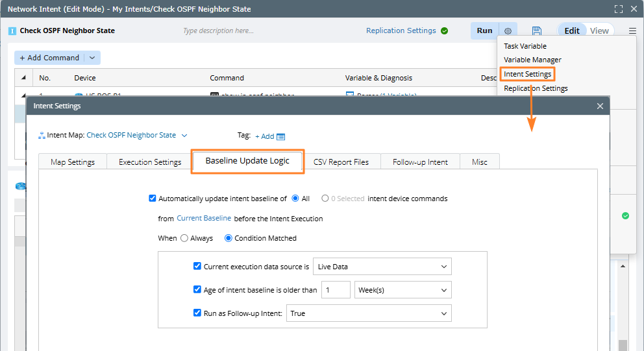Open the hamburger menu icon
Screen dimensions: 644x351
point(632,31)
